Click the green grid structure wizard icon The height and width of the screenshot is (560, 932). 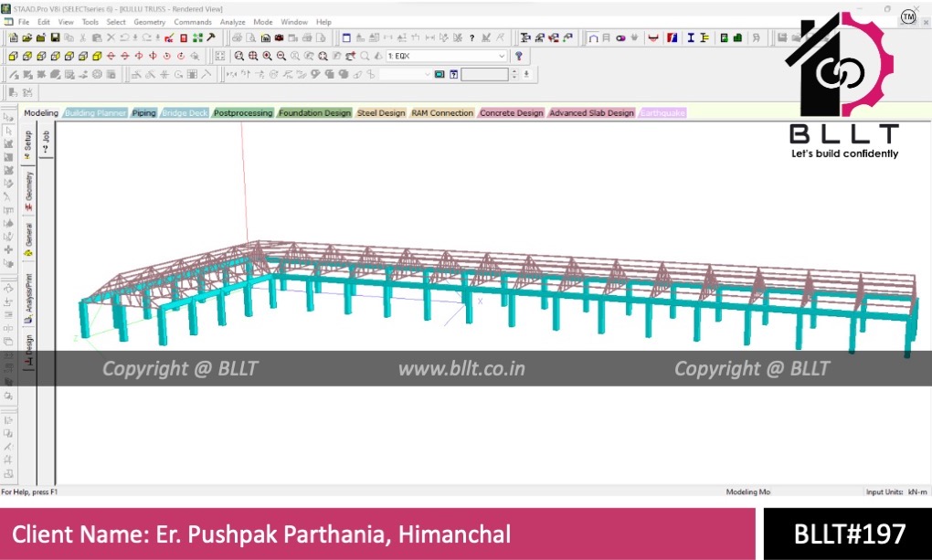click(x=197, y=37)
